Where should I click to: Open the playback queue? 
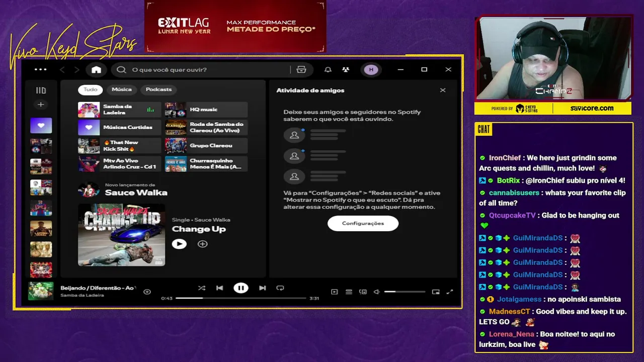click(x=349, y=292)
